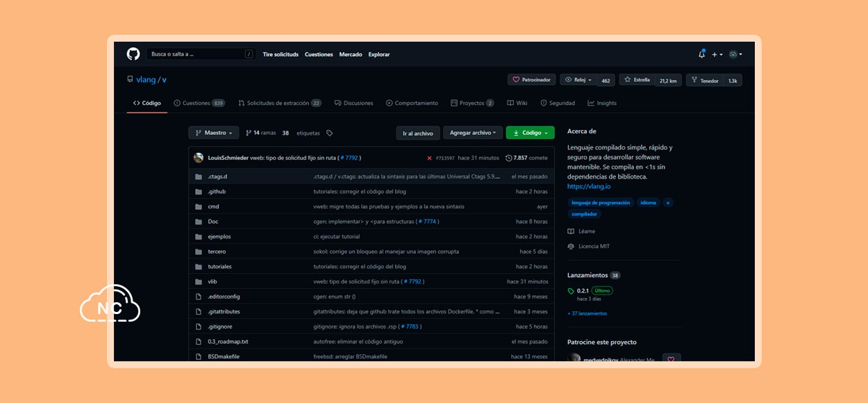Click the medvednikov sponsor avatar
The image size is (868, 403).
pyautogui.click(x=574, y=359)
